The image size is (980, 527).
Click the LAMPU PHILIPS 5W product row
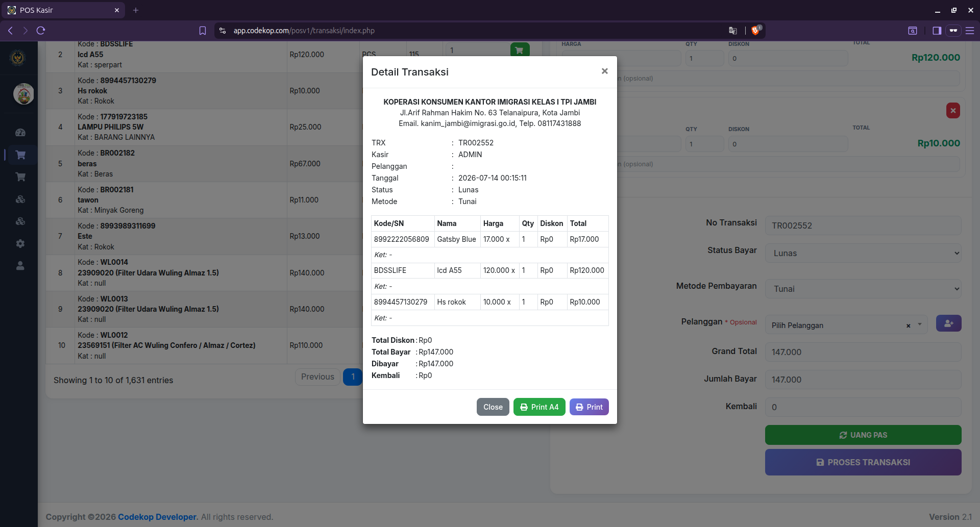pyautogui.click(x=204, y=127)
